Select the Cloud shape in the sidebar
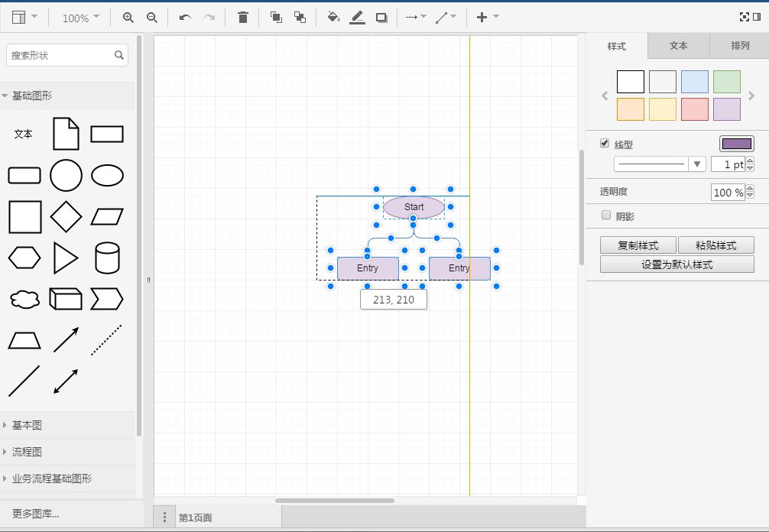 tap(24, 299)
